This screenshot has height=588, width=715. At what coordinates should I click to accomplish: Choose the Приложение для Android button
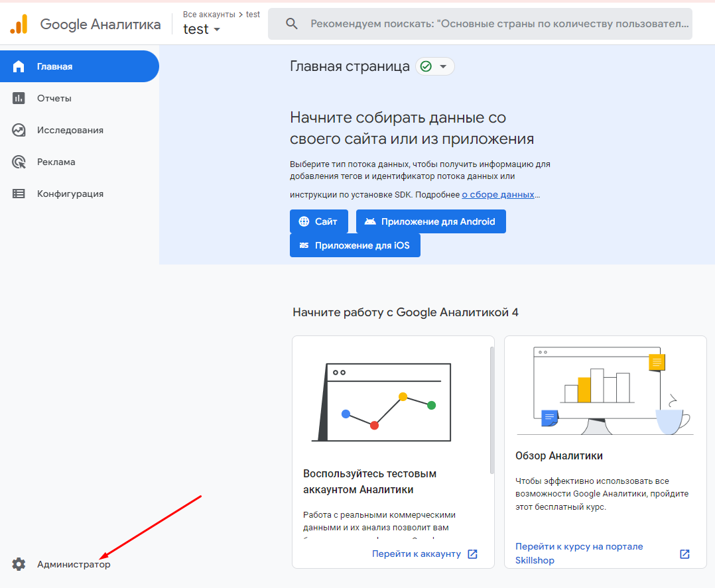pos(430,221)
